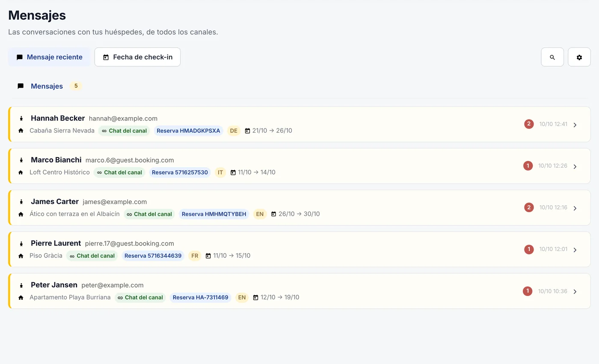Image resolution: width=599 pixels, height=364 pixels.
Task: Open Pierre Laurent conversation chevron
Action: tap(575, 250)
